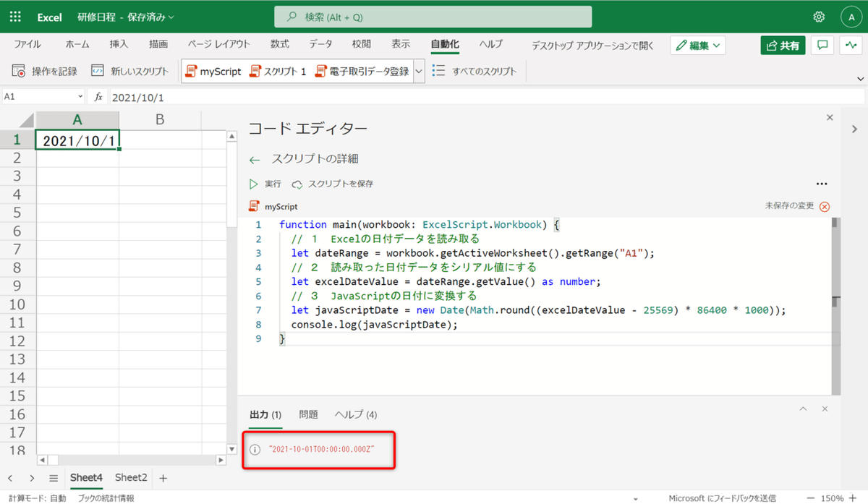Go to next sheet arrow
This screenshot has height=504, width=868.
coord(32,478)
